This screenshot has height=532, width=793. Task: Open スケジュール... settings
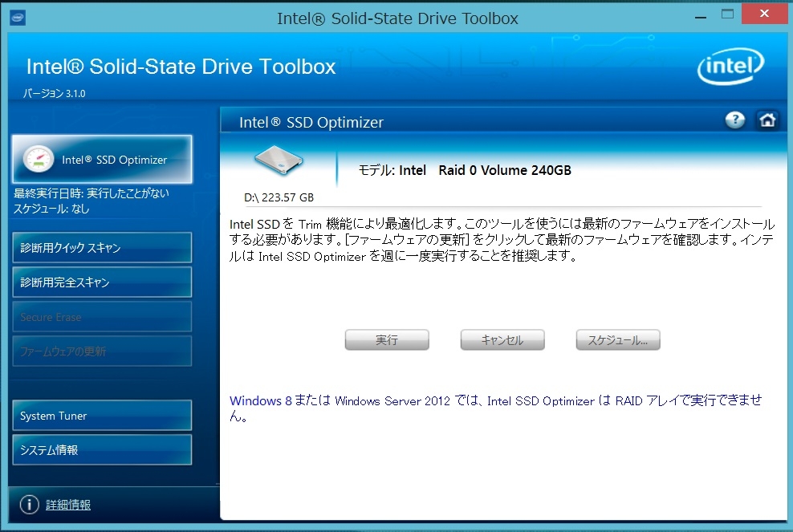tap(618, 340)
